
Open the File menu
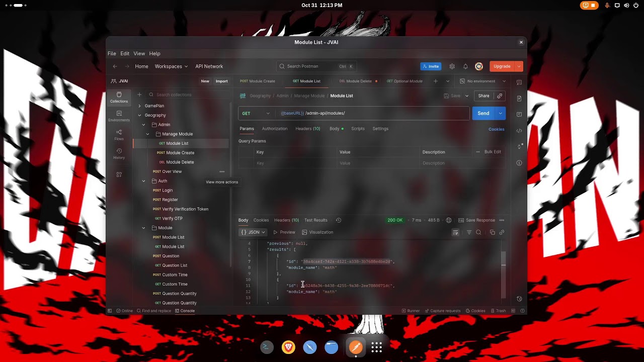click(x=112, y=54)
